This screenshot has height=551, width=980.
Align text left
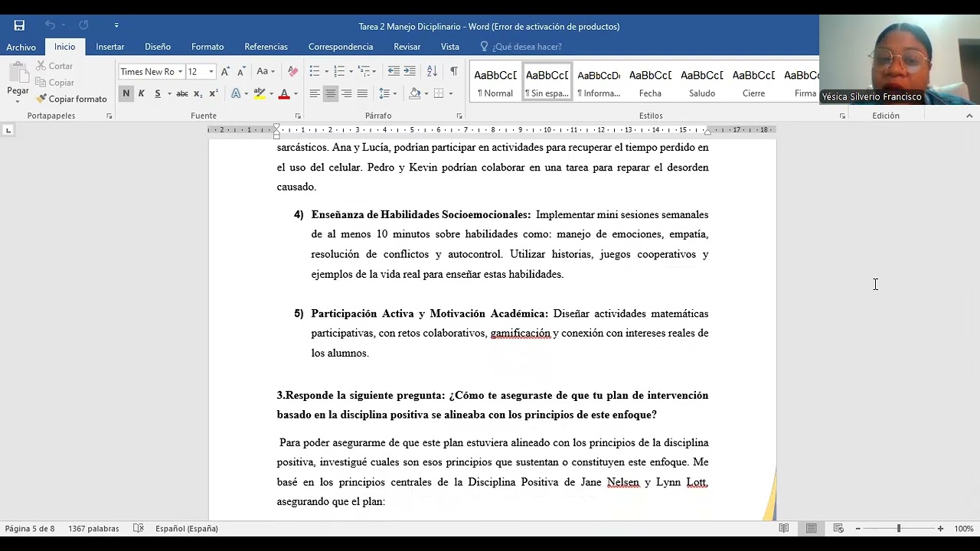[x=315, y=93]
